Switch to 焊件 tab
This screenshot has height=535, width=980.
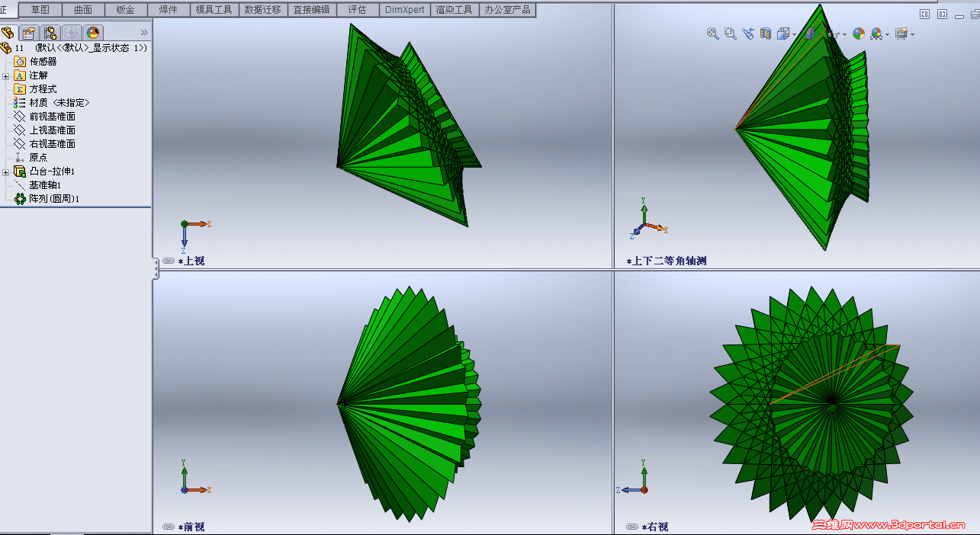[169, 10]
